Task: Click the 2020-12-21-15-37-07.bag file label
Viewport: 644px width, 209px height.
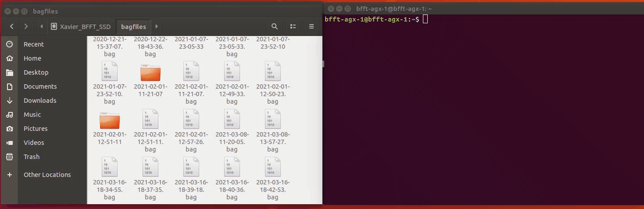Action: tap(110, 47)
